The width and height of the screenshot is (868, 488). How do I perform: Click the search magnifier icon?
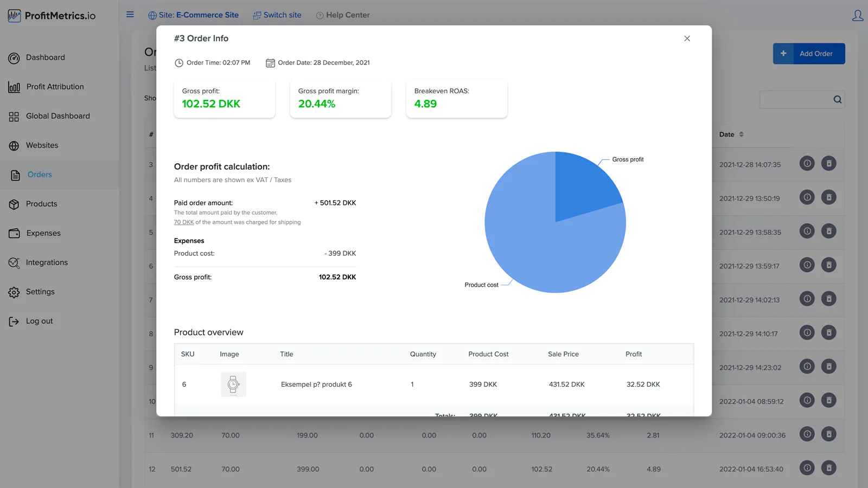(838, 99)
